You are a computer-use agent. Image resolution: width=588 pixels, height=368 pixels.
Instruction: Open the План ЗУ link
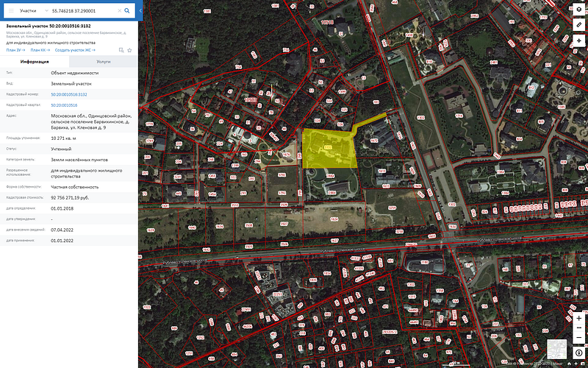[15, 50]
